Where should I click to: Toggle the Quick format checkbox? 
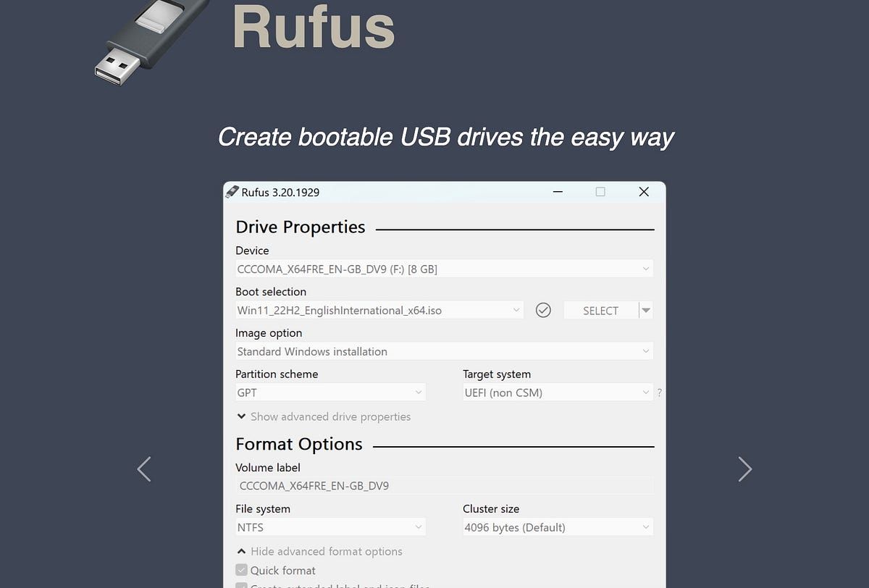point(242,571)
